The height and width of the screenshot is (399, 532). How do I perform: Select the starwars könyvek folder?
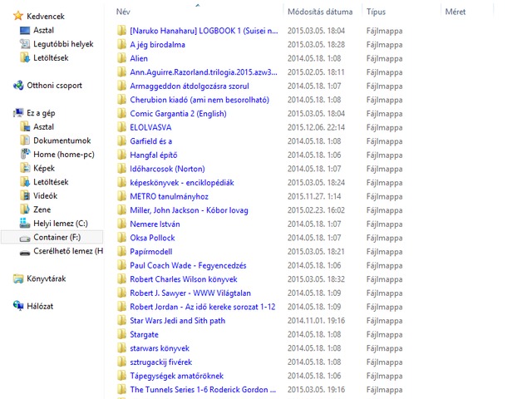click(160, 348)
